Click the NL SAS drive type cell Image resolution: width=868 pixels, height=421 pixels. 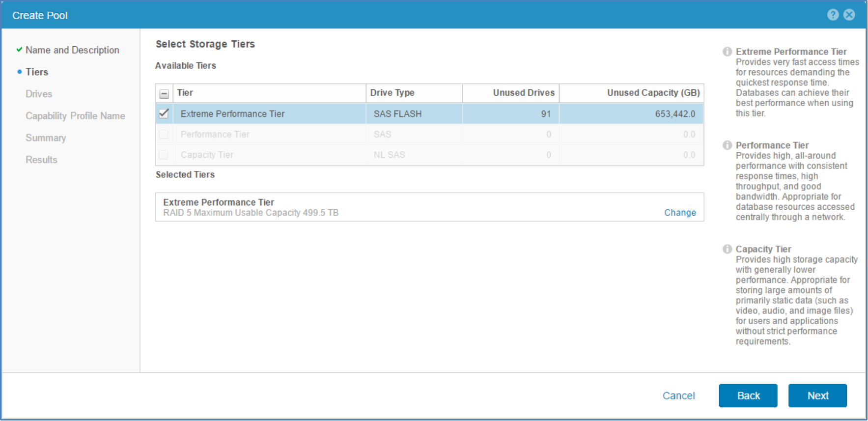point(389,155)
